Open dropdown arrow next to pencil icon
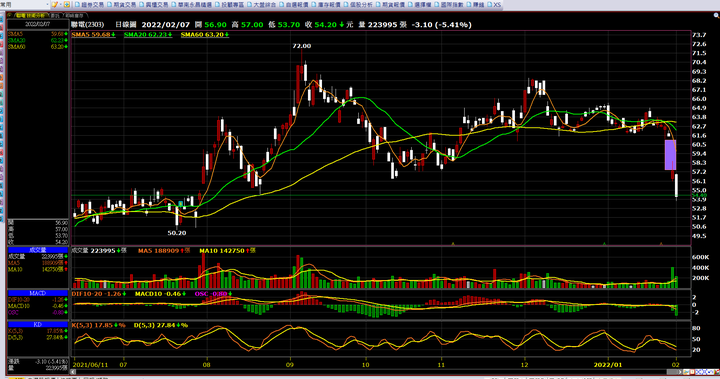 coord(61,5)
